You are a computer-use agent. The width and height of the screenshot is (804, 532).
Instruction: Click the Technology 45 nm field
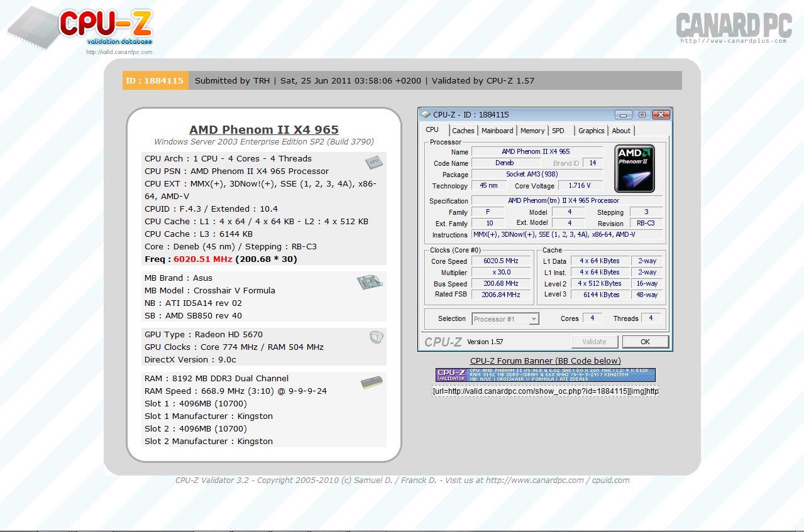click(x=488, y=186)
